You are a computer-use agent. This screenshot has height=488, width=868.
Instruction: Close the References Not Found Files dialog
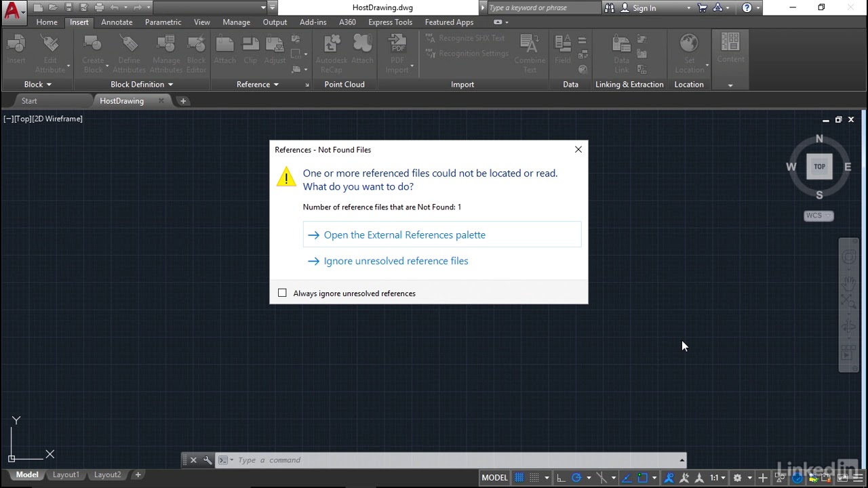(578, 150)
